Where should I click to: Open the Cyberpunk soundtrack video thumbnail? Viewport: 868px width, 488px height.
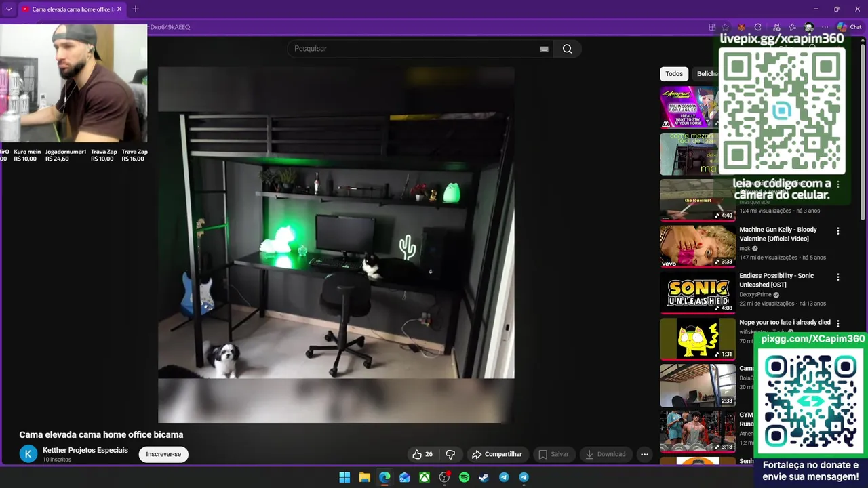coord(689,107)
